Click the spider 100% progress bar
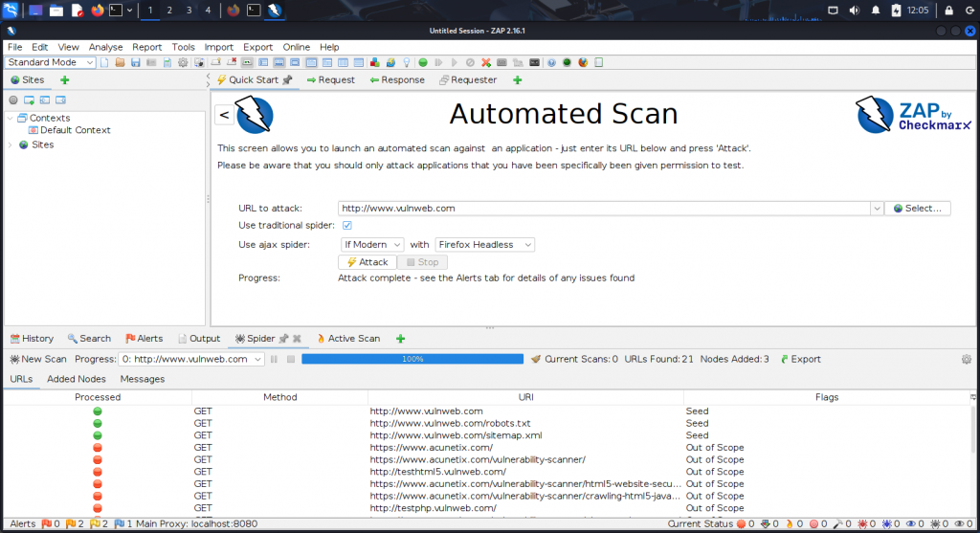980x533 pixels. pyautogui.click(x=412, y=359)
